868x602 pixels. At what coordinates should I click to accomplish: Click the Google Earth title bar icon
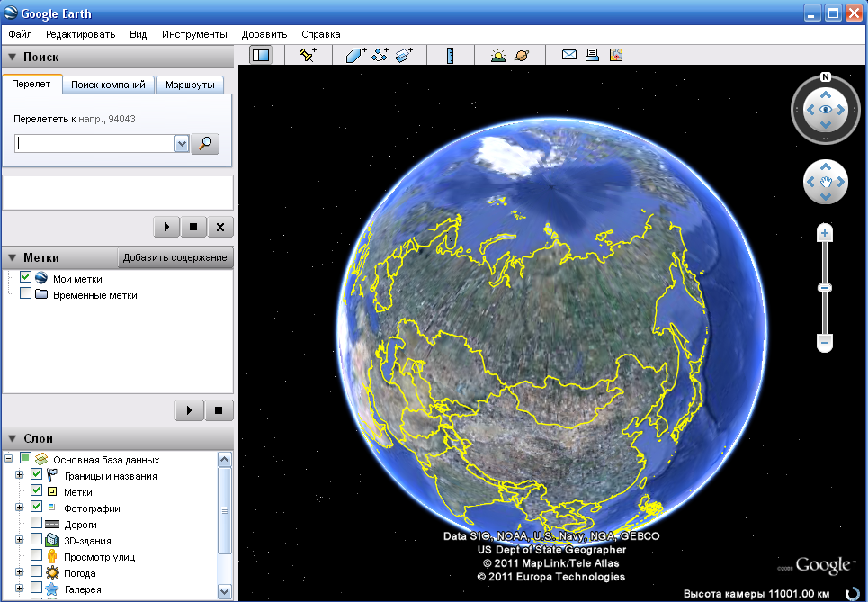(x=11, y=13)
